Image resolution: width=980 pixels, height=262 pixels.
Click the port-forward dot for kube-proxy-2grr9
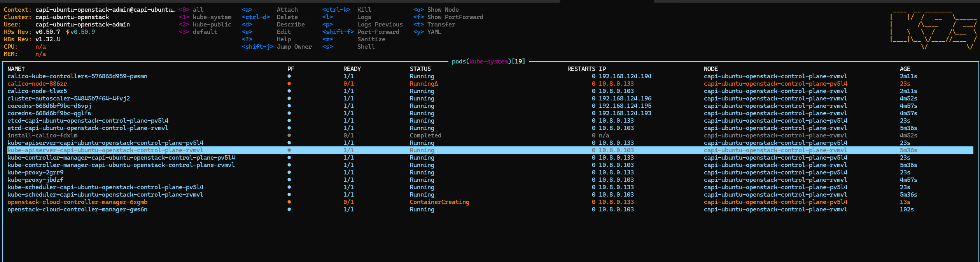(289, 172)
